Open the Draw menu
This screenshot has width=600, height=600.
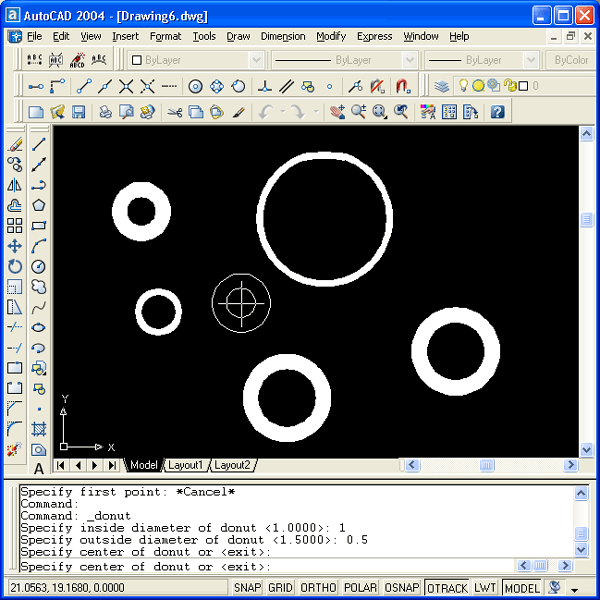238,36
